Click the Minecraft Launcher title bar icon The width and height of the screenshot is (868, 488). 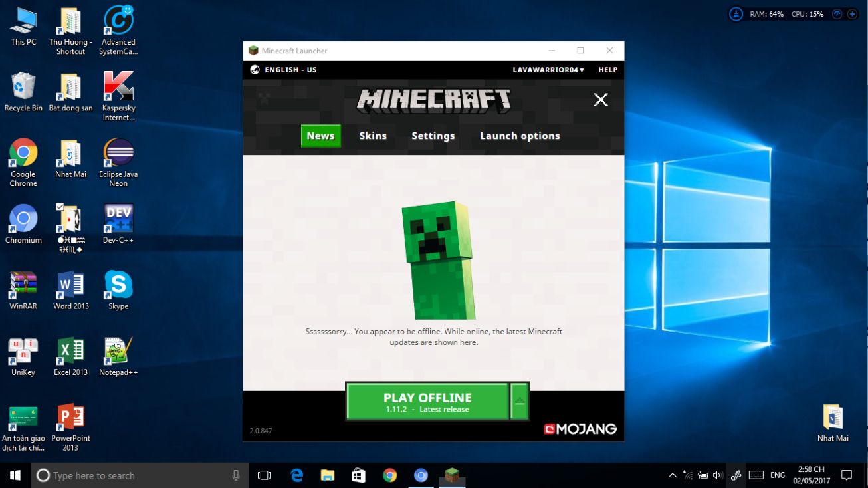[253, 51]
